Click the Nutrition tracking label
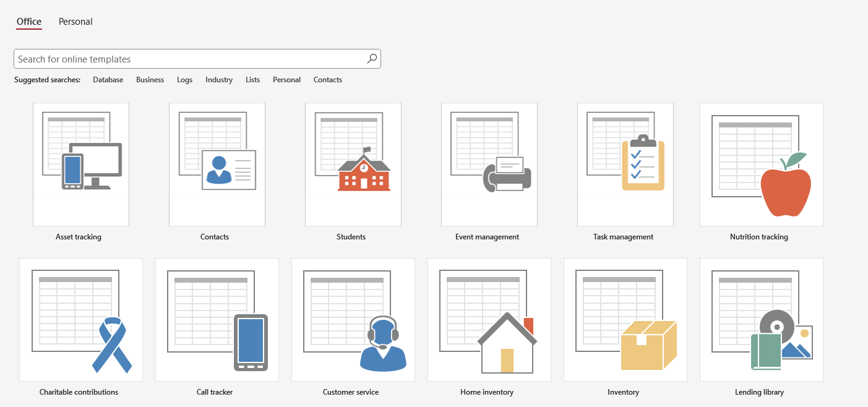The height and width of the screenshot is (407, 868). click(x=759, y=237)
